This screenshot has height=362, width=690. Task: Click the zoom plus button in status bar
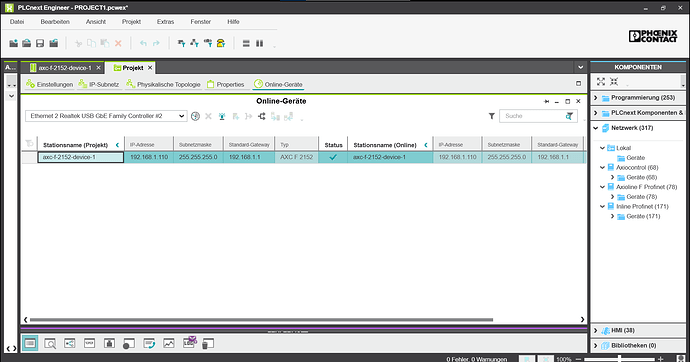point(660,359)
